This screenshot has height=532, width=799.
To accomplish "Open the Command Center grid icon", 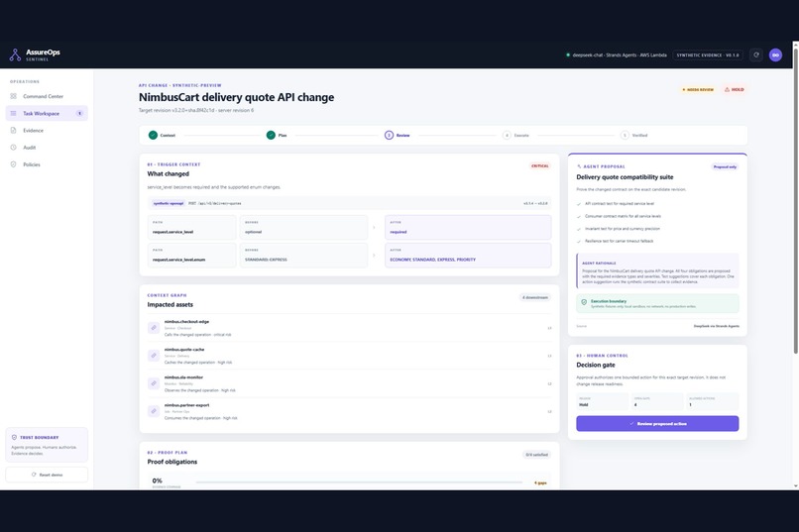I will point(13,96).
